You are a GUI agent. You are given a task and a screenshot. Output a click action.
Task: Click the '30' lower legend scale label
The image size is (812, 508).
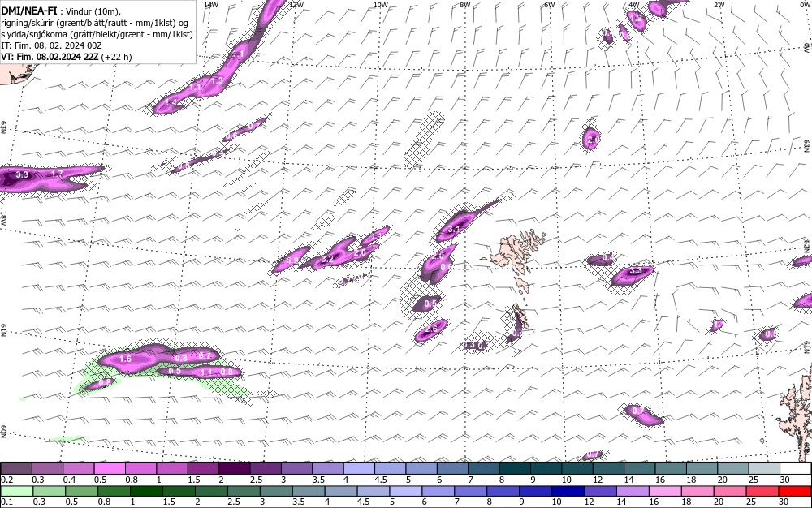click(784, 502)
